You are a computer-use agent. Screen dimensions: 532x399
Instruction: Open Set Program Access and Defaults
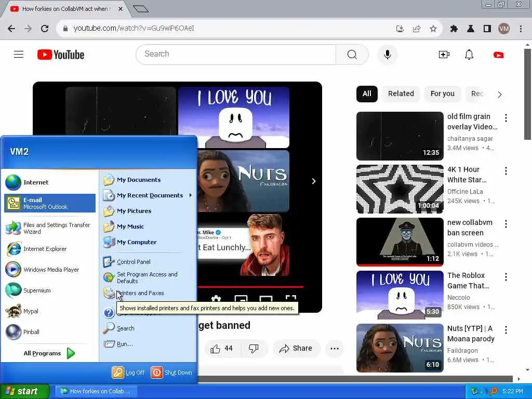148,277
